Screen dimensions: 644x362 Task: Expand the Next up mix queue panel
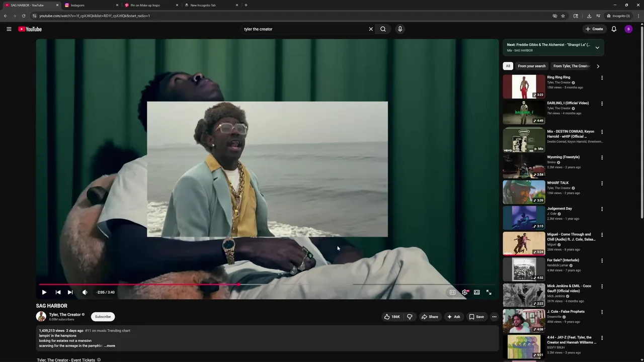597,48
